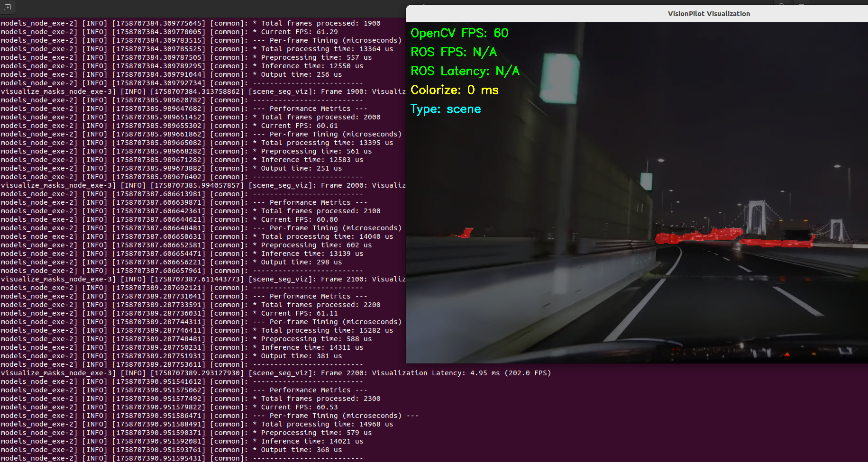Screen dimensions: 868x462
Task: Click the VisionPilot Visualization title bar
Action: pyautogui.click(x=709, y=13)
